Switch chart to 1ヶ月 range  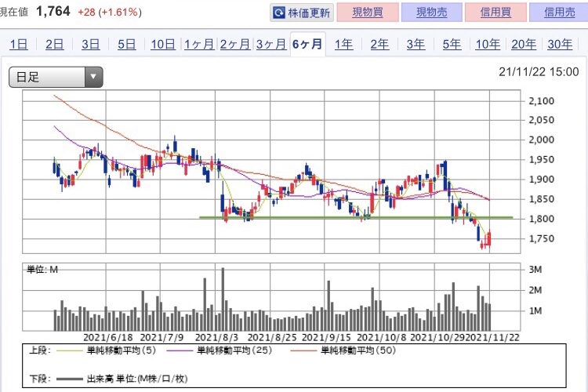coord(199,44)
